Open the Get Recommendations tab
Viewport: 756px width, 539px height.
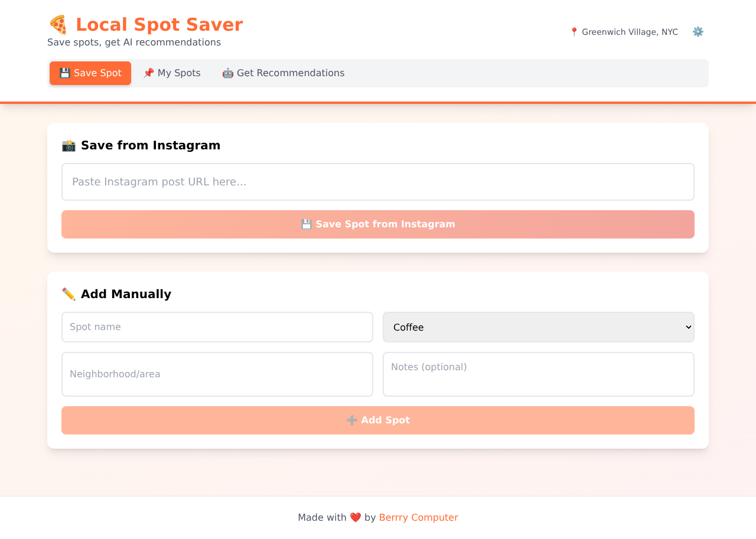[283, 73]
